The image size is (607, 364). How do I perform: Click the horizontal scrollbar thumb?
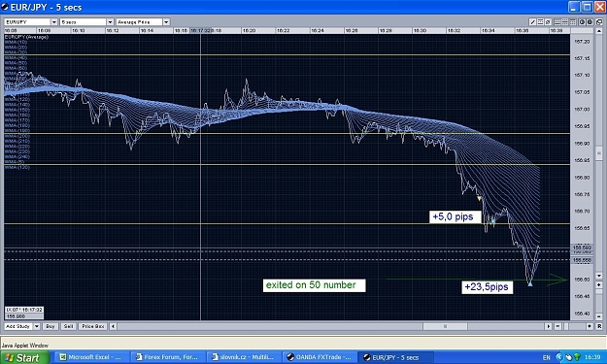(x=445, y=326)
